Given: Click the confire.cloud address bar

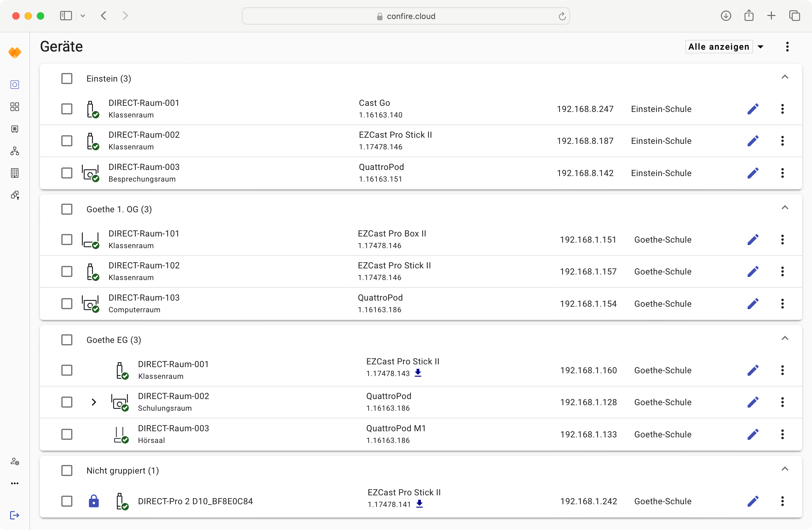Looking at the screenshot, I should point(406,16).
